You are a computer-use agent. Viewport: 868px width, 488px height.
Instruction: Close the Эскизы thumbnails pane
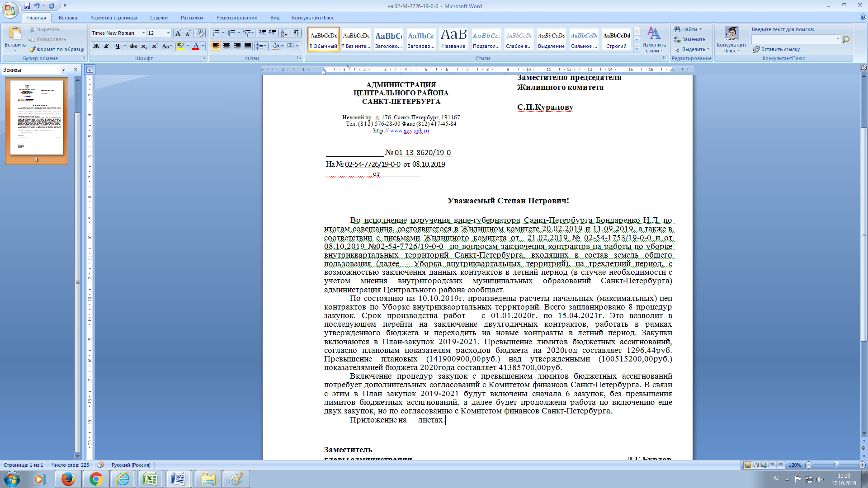[76, 70]
